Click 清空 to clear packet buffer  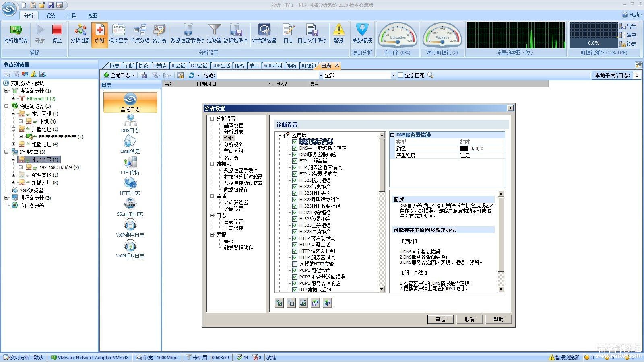[628, 35]
